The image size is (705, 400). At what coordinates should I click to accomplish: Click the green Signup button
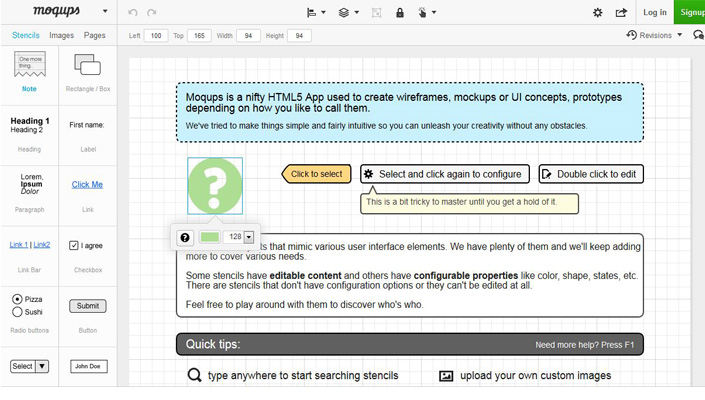pos(689,12)
